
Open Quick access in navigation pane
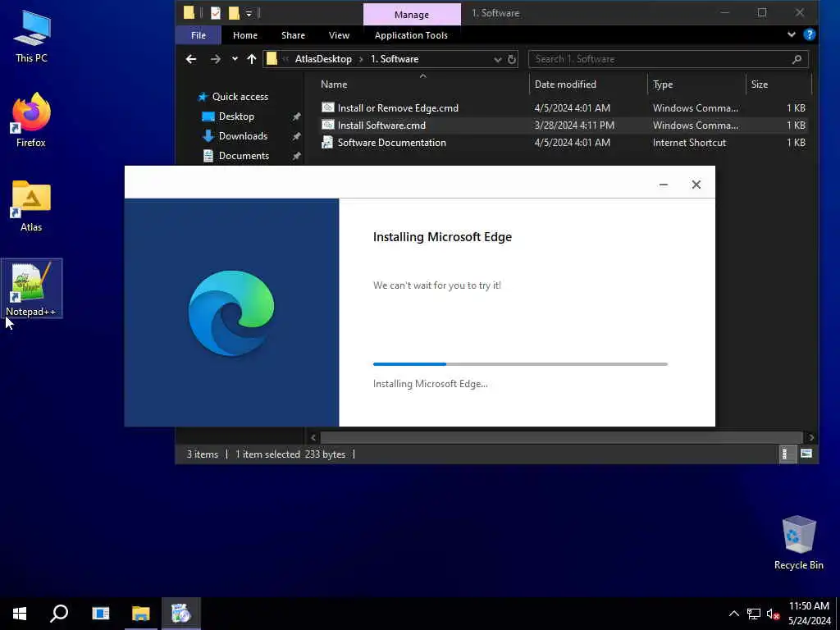pos(240,97)
